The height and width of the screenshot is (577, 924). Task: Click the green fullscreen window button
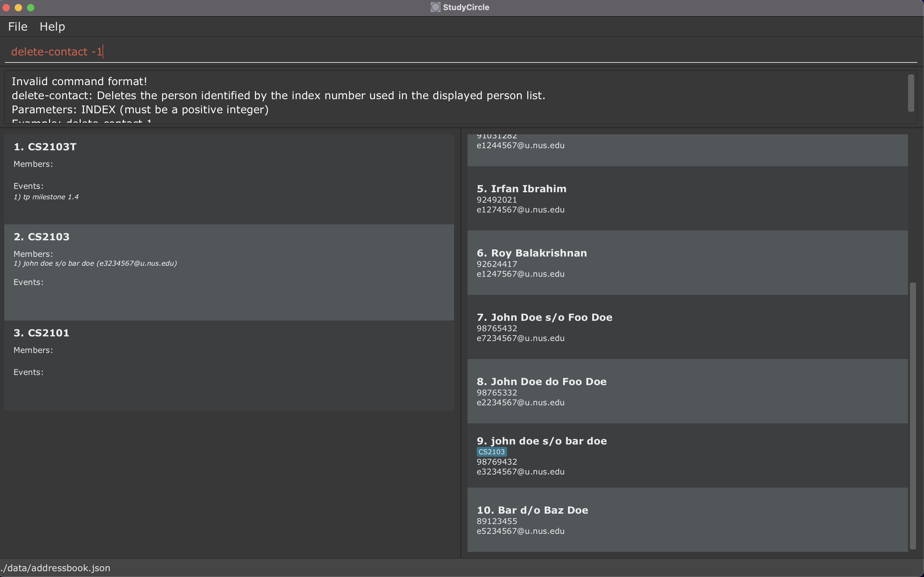[31, 8]
